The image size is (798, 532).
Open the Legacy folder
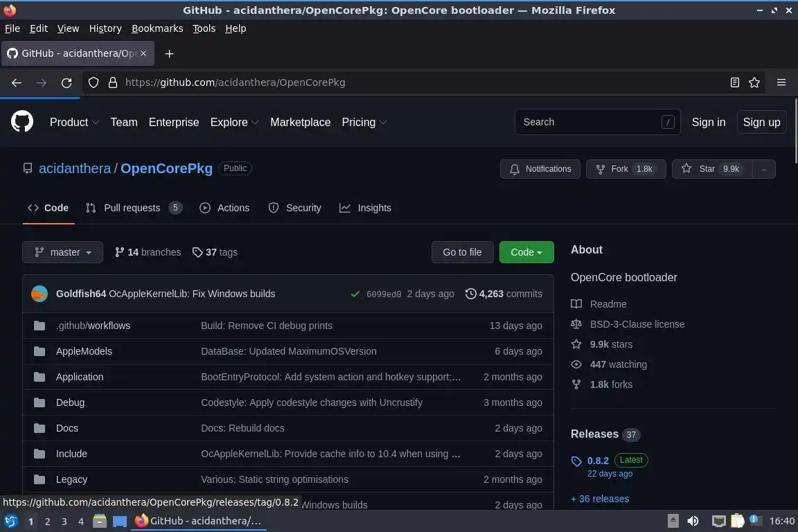point(72,479)
